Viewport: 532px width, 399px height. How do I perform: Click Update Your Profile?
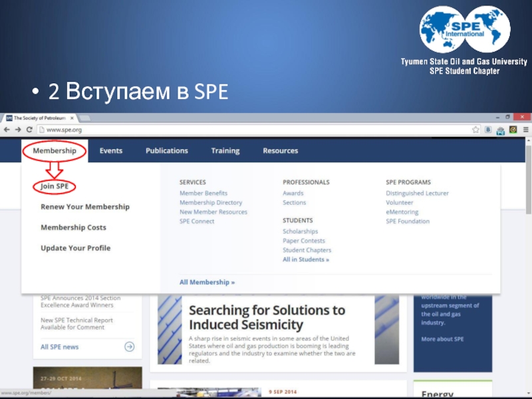pos(76,248)
